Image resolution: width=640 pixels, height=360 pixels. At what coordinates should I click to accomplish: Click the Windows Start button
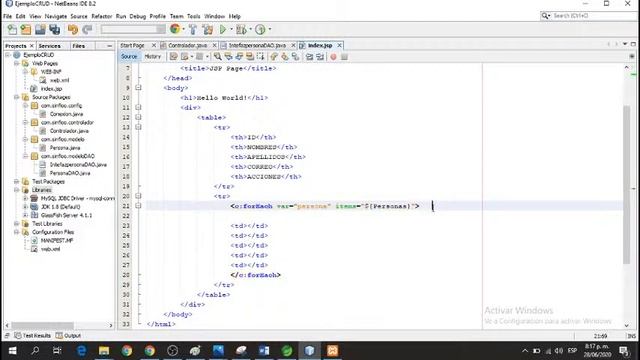pos(12,350)
